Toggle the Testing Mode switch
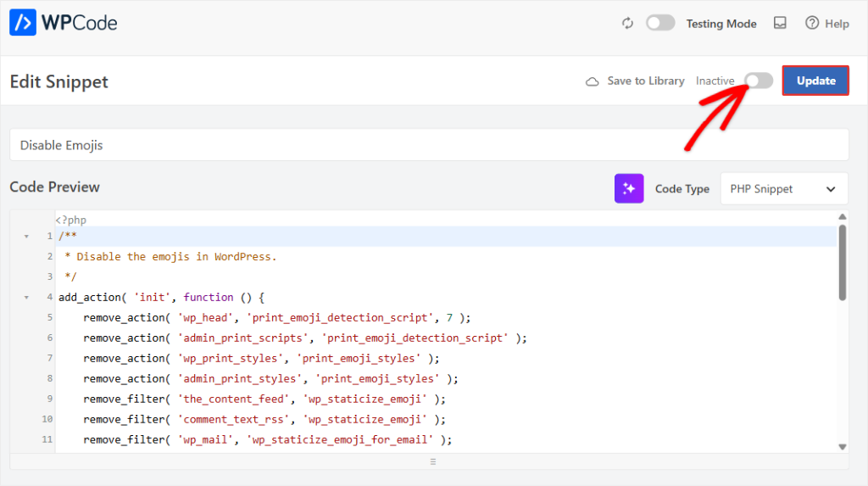The image size is (868, 486). coord(659,23)
